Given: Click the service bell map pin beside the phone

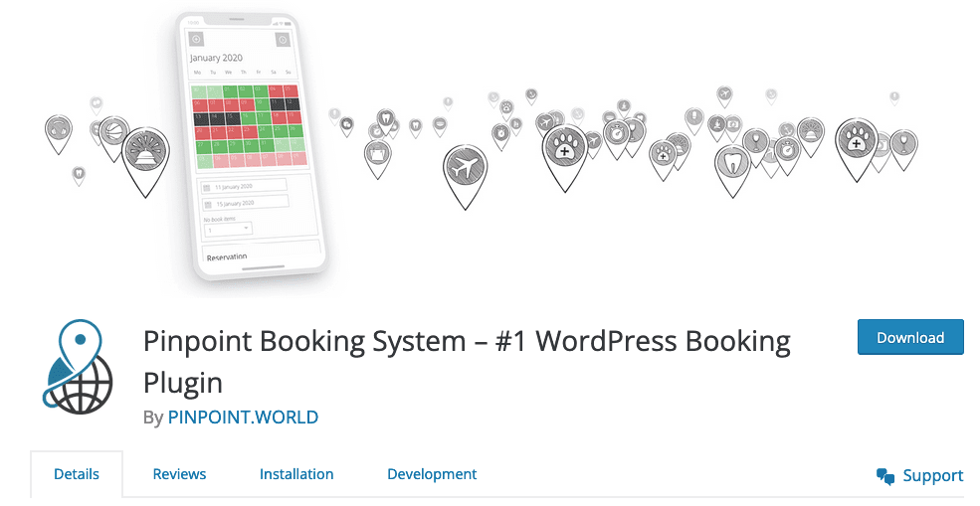Looking at the screenshot, I should pyautogui.click(x=145, y=162).
